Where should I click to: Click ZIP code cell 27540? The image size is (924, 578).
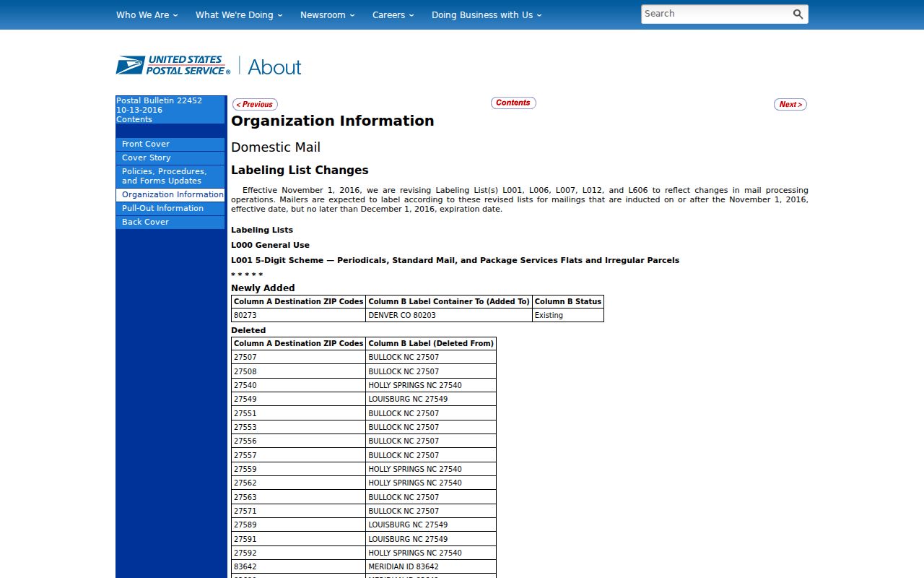coord(298,385)
